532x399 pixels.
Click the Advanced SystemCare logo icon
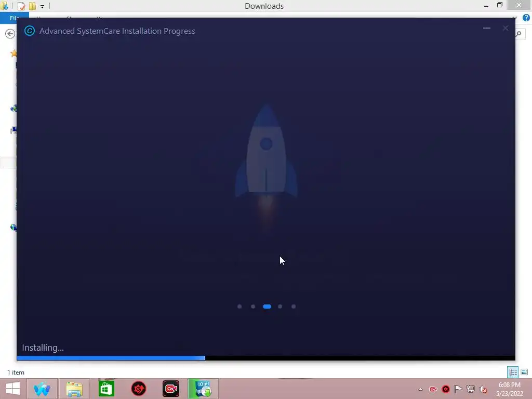point(30,31)
